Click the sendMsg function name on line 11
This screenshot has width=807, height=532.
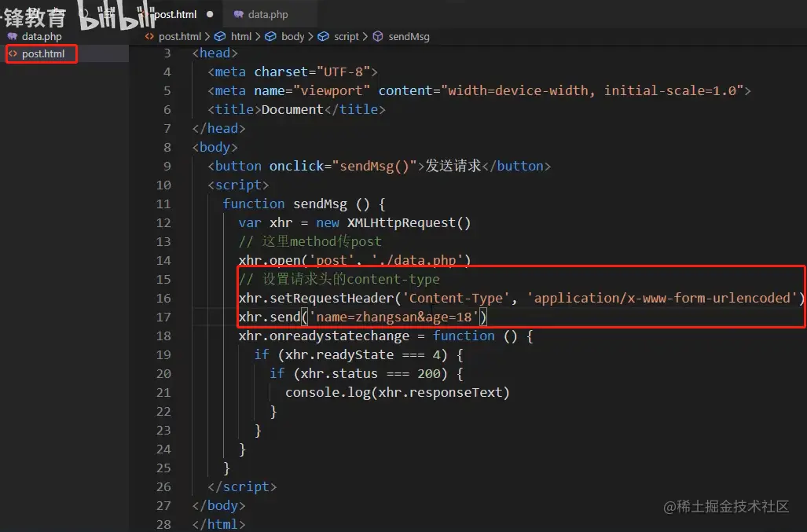320,204
